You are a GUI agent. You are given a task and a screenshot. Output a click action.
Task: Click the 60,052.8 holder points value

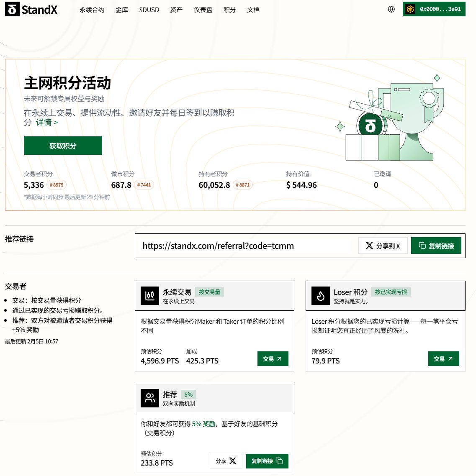tap(214, 185)
